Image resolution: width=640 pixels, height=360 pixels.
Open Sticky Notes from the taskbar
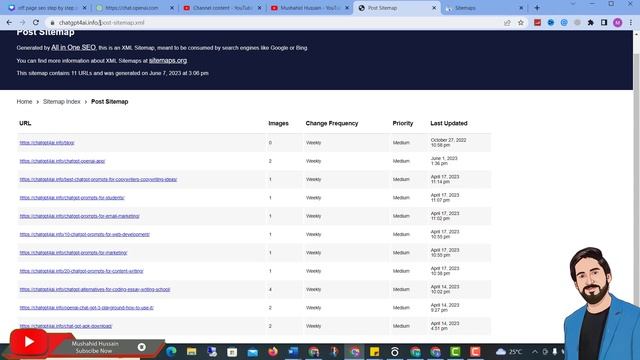click(374, 351)
